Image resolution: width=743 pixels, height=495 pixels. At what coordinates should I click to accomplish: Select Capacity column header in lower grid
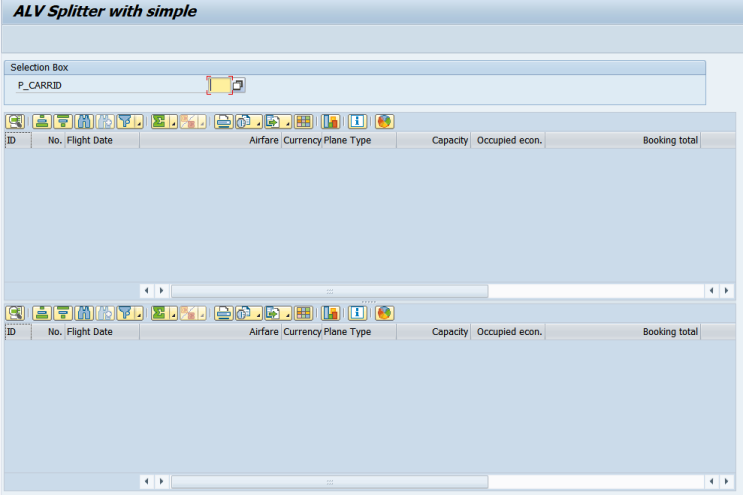tap(434, 332)
